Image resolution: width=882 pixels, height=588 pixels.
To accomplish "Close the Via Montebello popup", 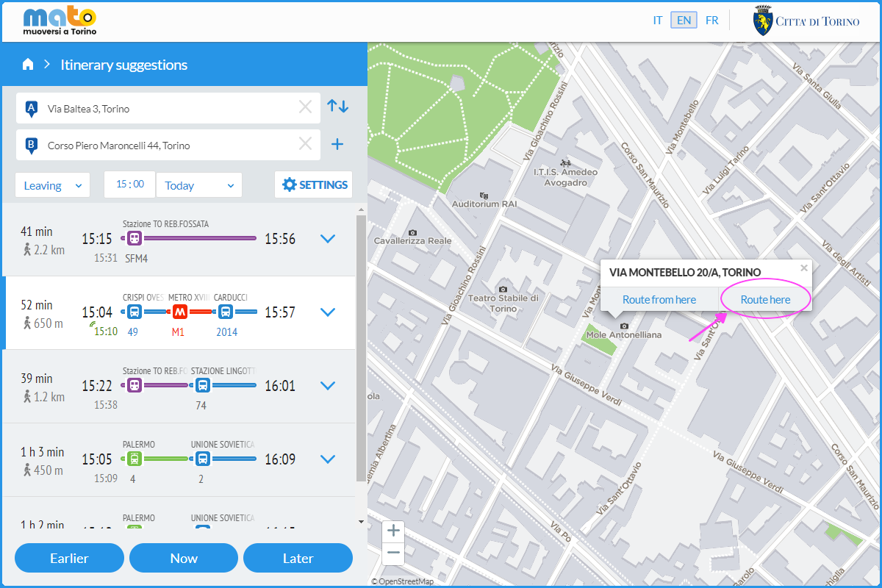I will click(803, 268).
